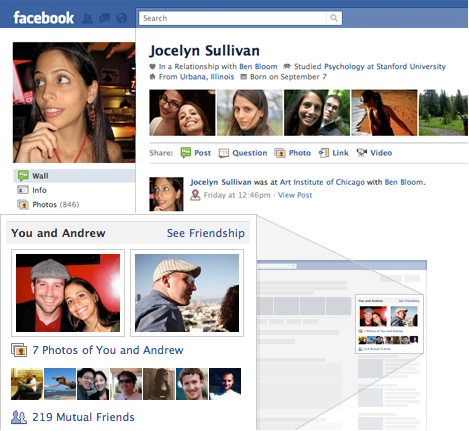Share a Video

pos(381,153)
